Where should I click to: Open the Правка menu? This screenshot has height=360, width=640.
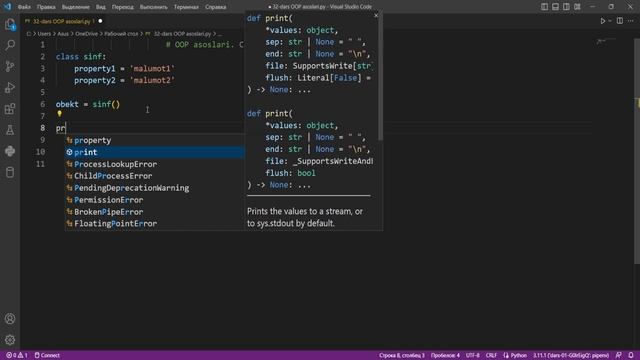(46, 7)
